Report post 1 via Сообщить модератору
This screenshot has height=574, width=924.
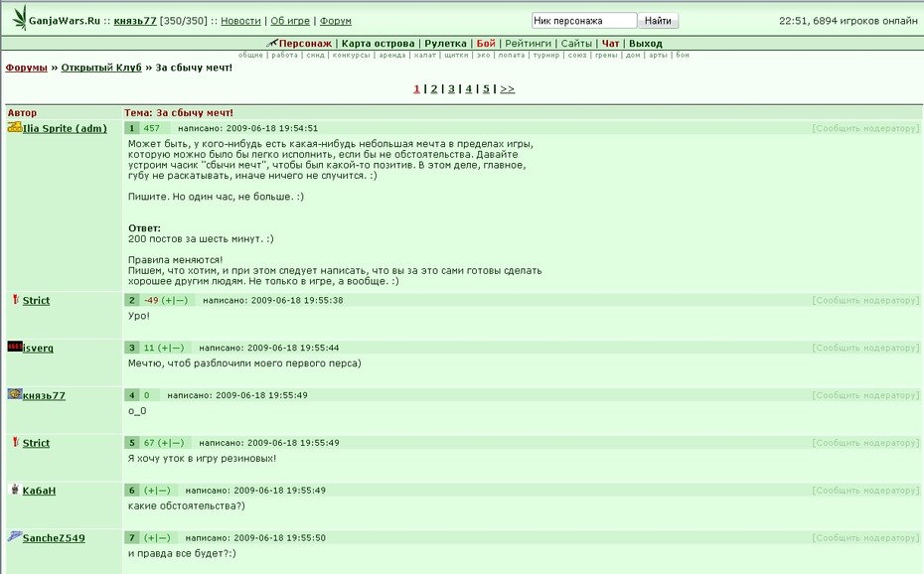865,128
